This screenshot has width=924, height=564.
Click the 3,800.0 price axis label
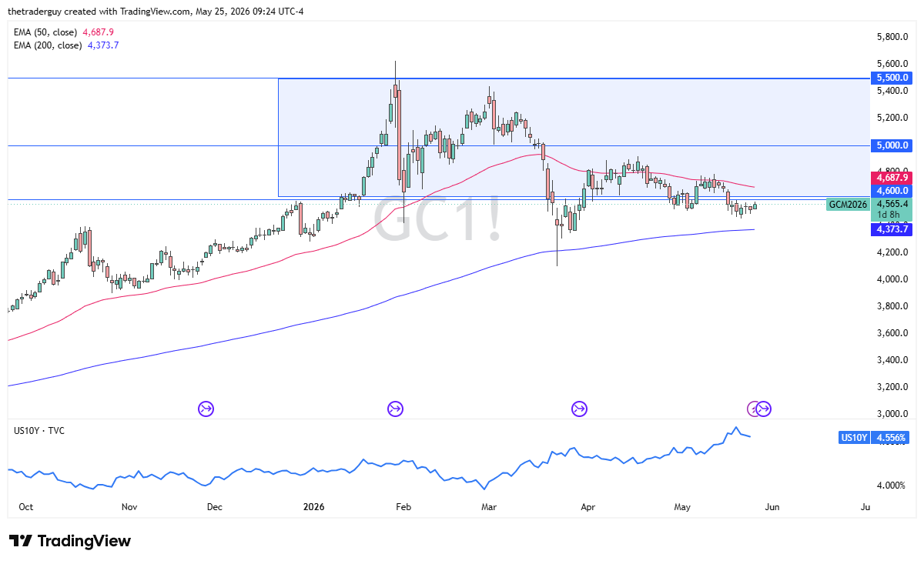pyautogui.click(x=893, y=306)
